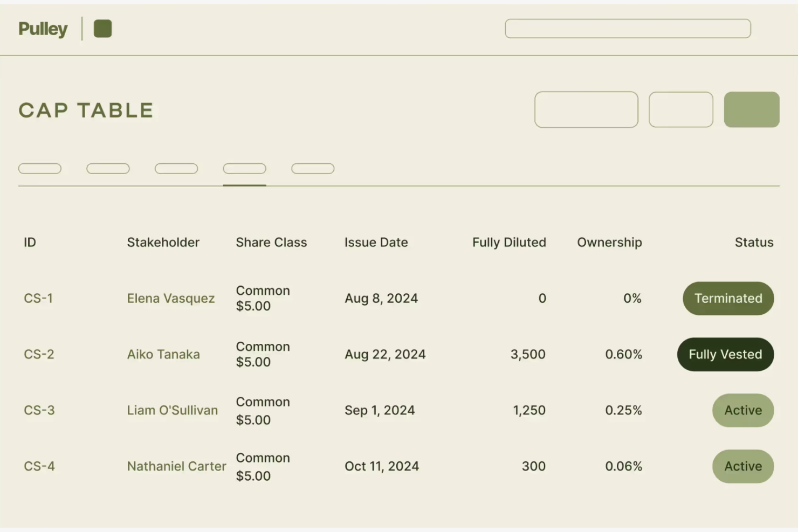
Task: Click the search field in the header
Action: pos(628,29)
